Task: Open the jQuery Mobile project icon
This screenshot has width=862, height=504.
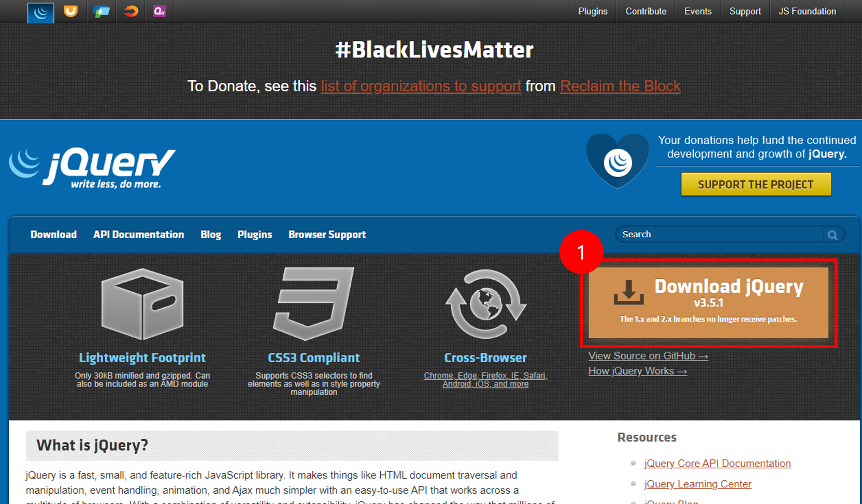Action: point(101,11)
